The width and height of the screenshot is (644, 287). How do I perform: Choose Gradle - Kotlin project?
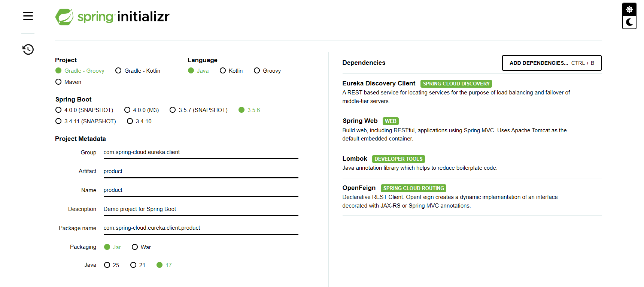pyautogui.click(x=138, y=71)
